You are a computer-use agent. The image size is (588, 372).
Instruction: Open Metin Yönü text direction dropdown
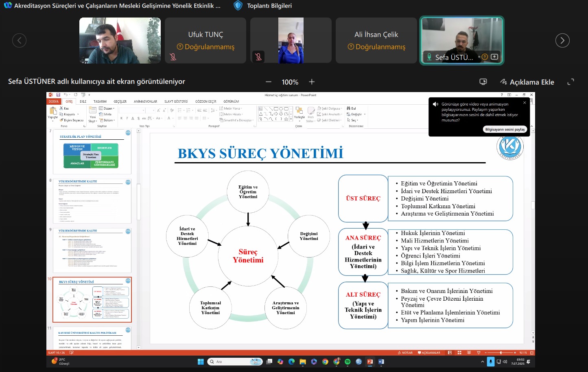tap(231, 108)
